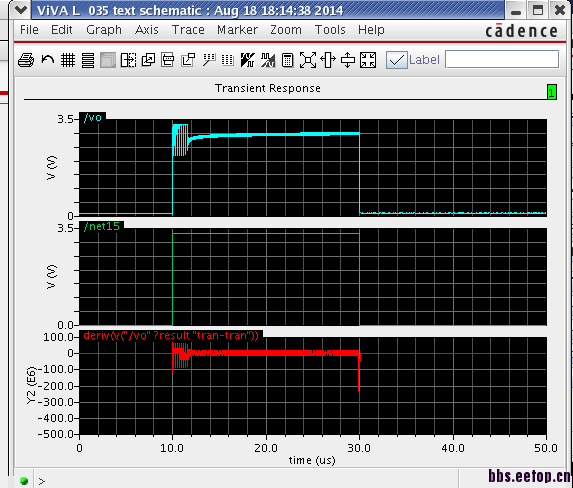Image resolution: width=573 pixels, height=488 pixels.
Task: Click the printer icon in toolbar
Action: (26, 60)
